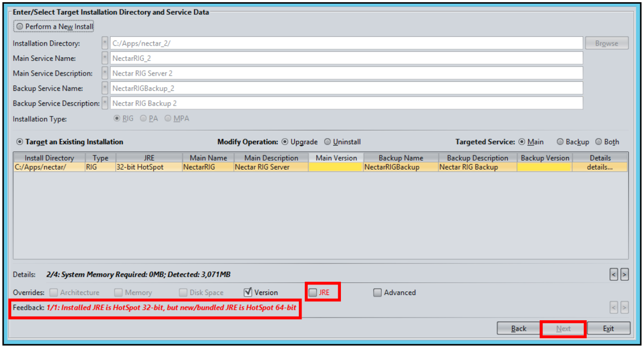Click the "Nectar RIG Server" description cell
This screenshot has height=348, width=644.
click(x=271, y=167)
